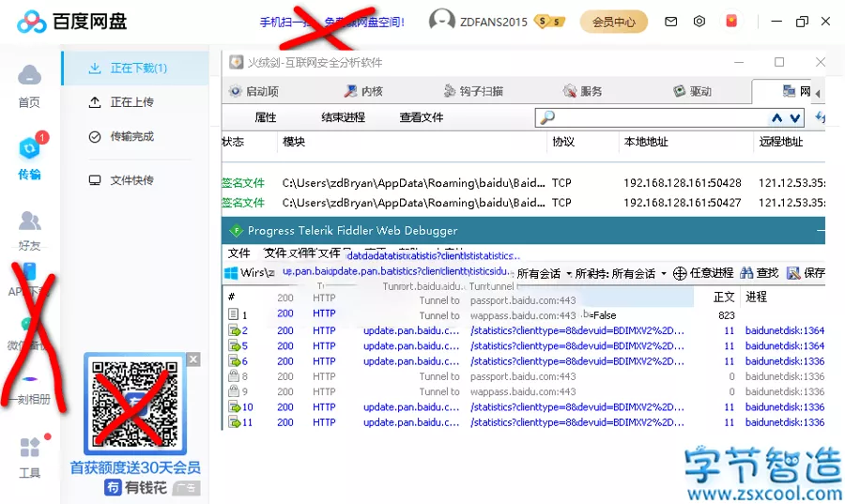845x504 pixels.
Task: Sort Fiddler sessions by 进程 column
Action: coord(756,297)
